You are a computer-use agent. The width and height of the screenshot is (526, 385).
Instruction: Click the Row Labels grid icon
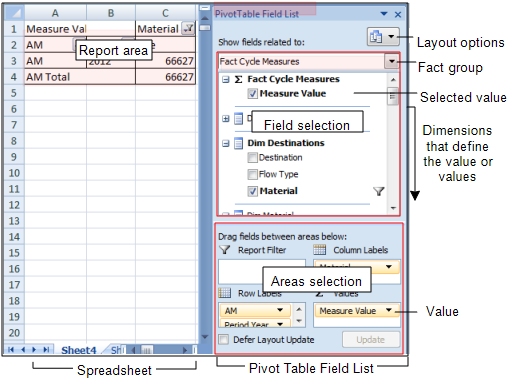point(224,293)
